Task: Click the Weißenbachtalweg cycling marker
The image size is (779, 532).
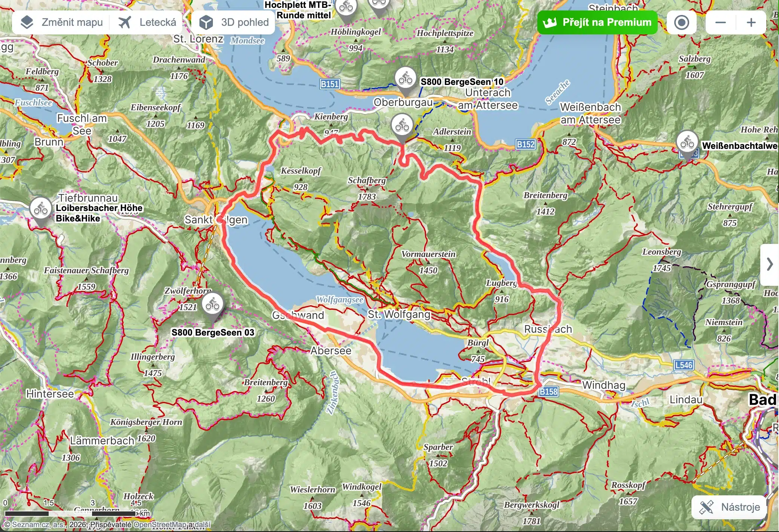Action: tap(687, 143)
